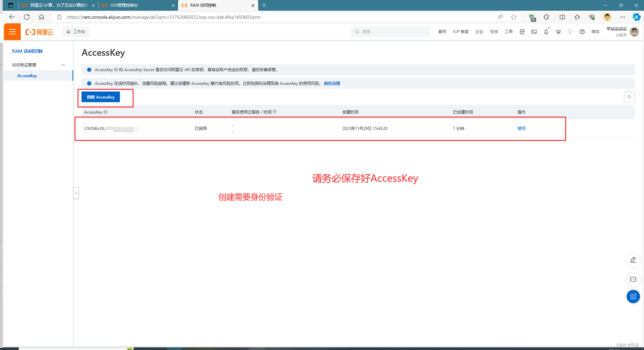Open the ICP 备案 menu
The image size is (644, 350).
pyautogui.click(x=461, y=32)
